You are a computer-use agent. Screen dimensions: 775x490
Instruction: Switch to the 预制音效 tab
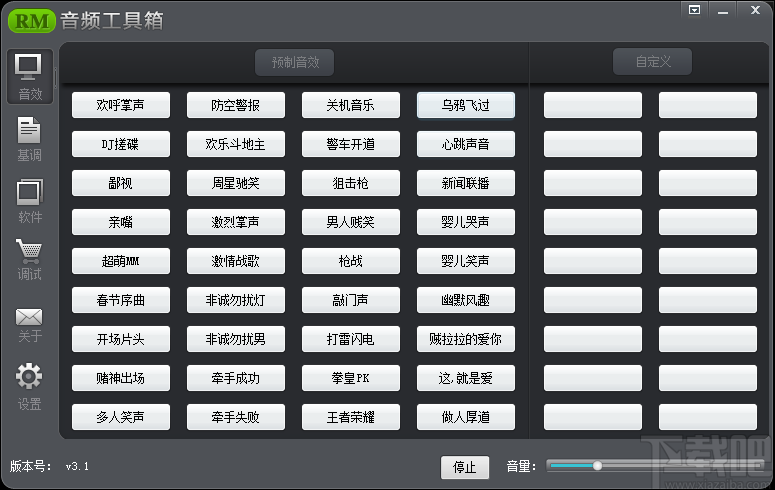click(295, 62)
